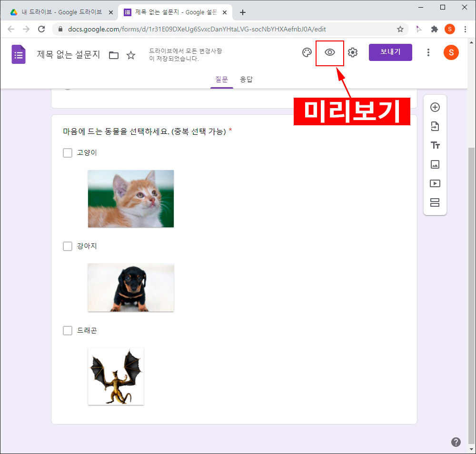Add a title and description using Tt icon

pos(435,145)
